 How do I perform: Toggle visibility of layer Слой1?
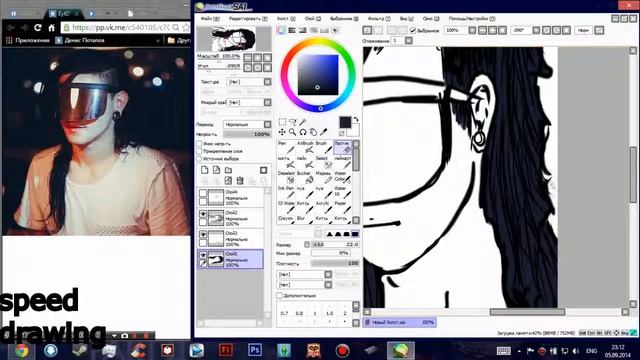(203, 255)
